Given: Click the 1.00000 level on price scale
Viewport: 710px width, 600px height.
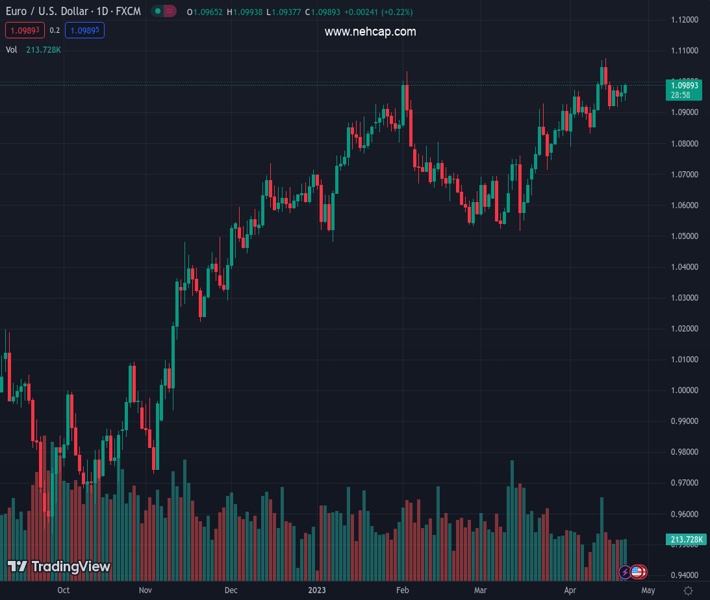Looking at the screenshot, I should click(685, 390).
